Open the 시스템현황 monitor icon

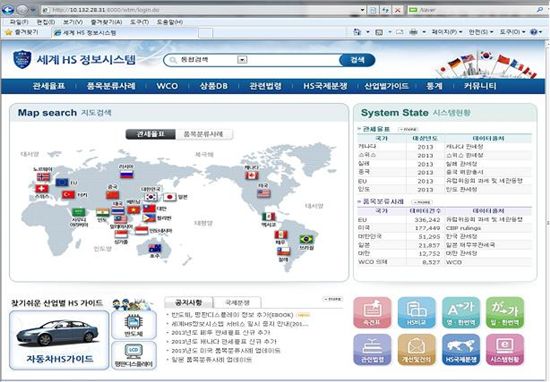505,349
